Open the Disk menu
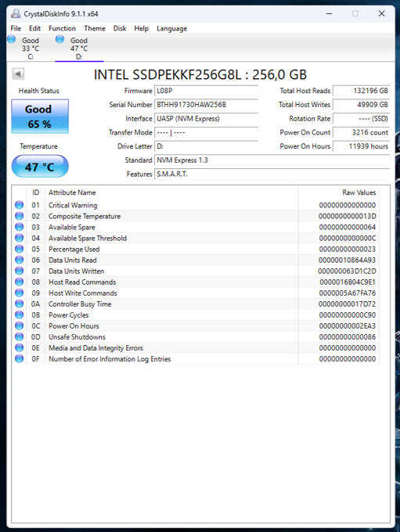This screenshot has height=532, width=400. tap(120, 28)
